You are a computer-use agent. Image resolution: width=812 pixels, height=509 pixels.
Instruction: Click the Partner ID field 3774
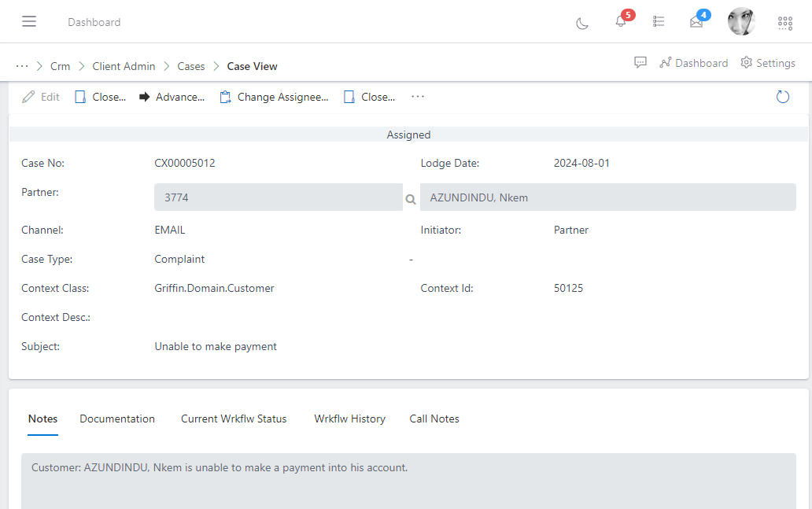coord(278,197)
